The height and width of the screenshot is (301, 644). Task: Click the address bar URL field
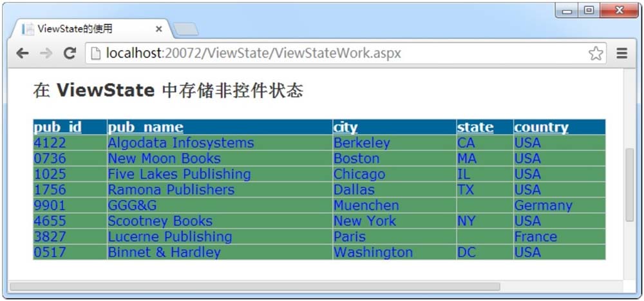(x=346, y=53)
